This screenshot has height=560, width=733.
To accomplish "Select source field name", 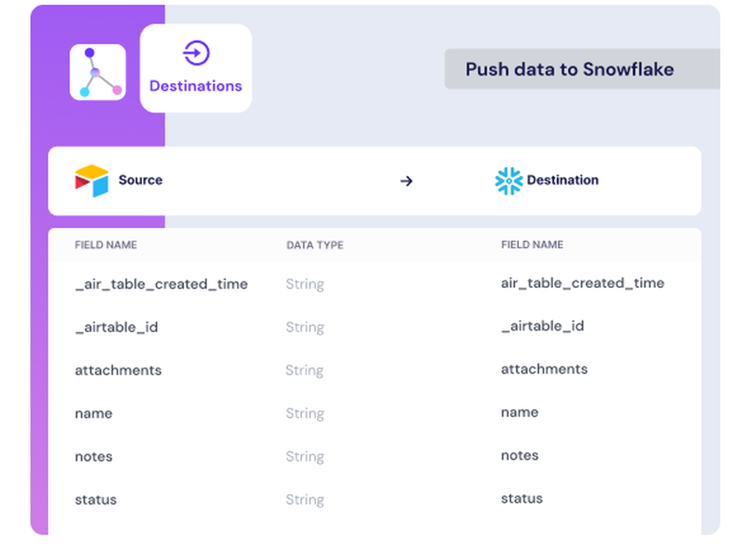I will point(94,413).
